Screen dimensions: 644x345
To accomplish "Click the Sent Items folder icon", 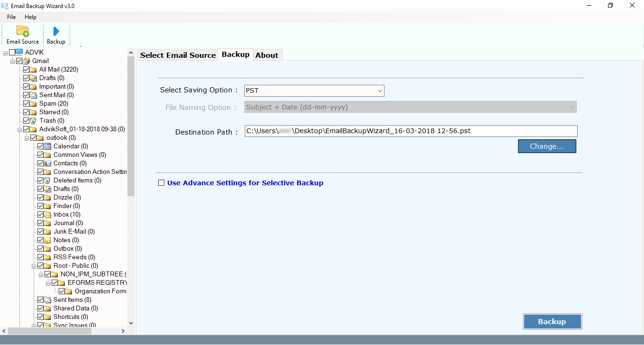I will coord(47,300).
